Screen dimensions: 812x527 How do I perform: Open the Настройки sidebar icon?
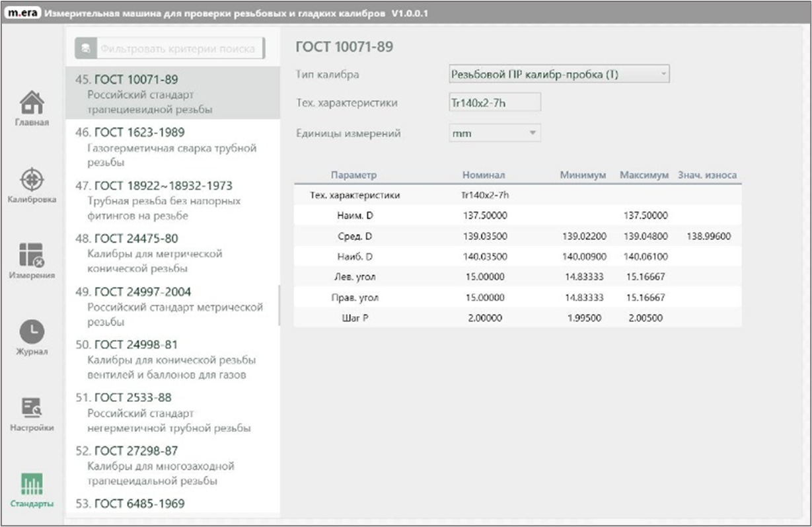pyautogui.click(x=32, y=407)
